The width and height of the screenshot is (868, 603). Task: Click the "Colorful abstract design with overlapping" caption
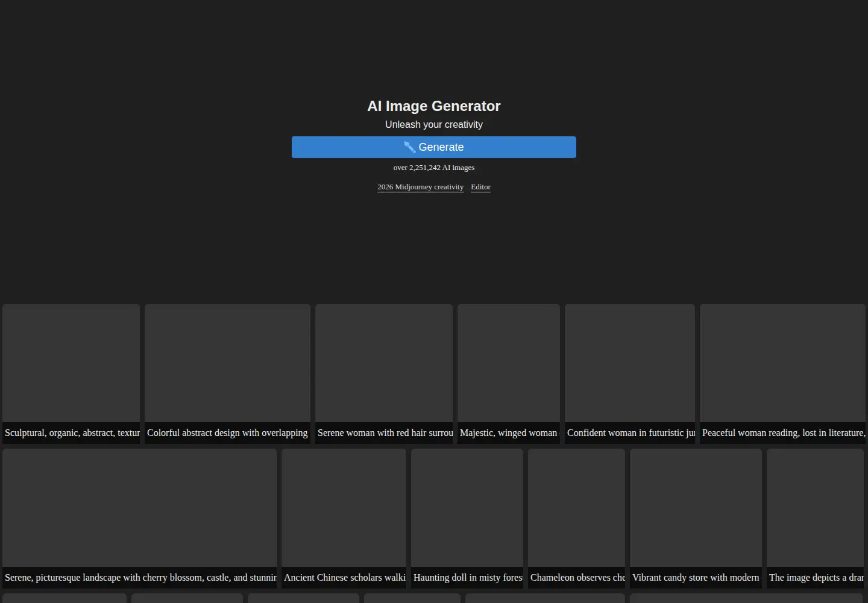coord(227,433)
